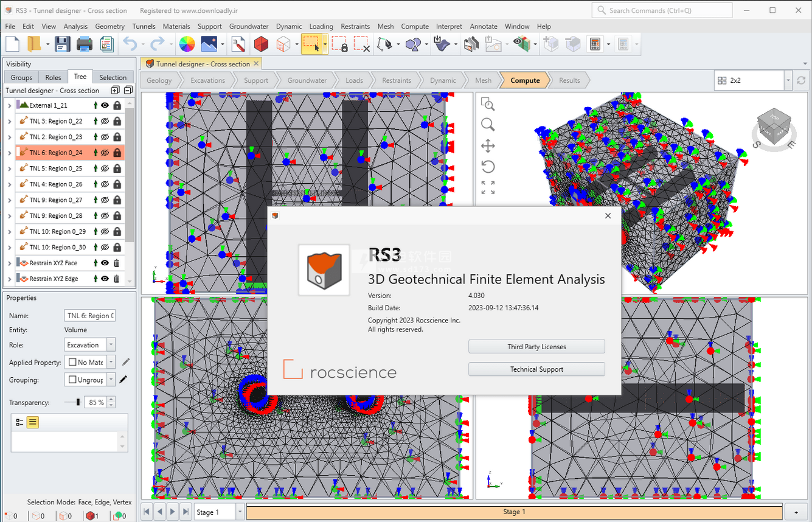Click the categorized properties view icon
Image resolution: width=812 pixels, height=522 pixels.
pyautogui.click(x=19, y=422)
